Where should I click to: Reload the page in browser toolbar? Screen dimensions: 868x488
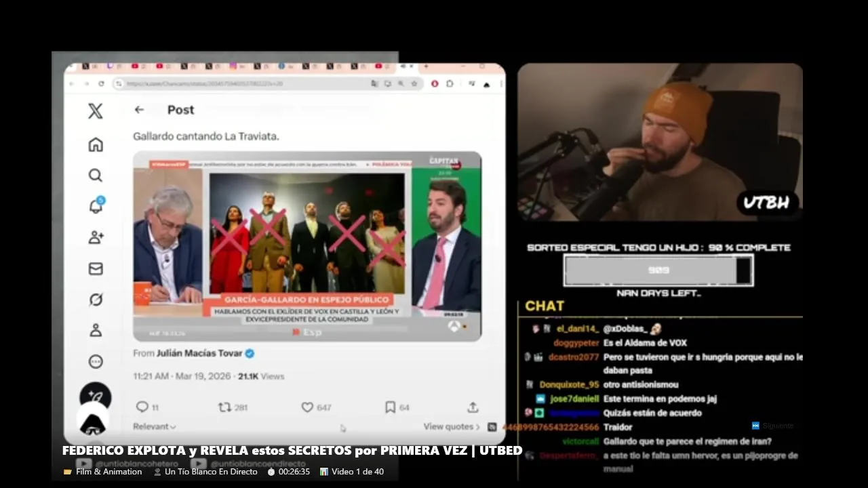click(x=101, y=83)
